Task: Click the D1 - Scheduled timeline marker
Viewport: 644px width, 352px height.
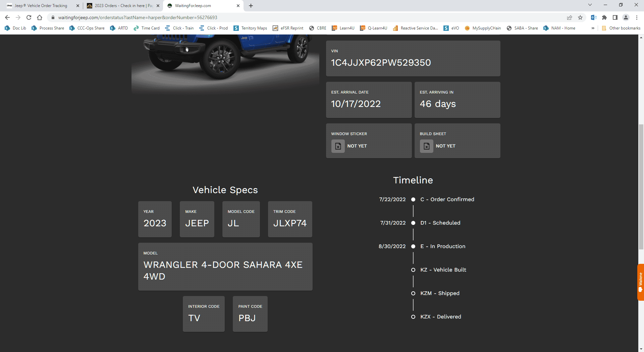Action: pyautogui.click(x=413, y=223)
